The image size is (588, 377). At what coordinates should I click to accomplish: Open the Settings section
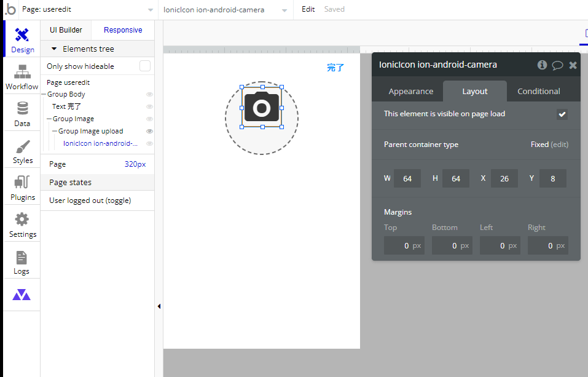pyautogui.click(x=22, y=224)
